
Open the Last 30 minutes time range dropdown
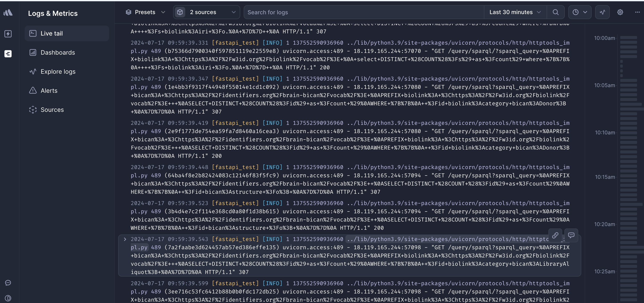[x=515, y=12]
